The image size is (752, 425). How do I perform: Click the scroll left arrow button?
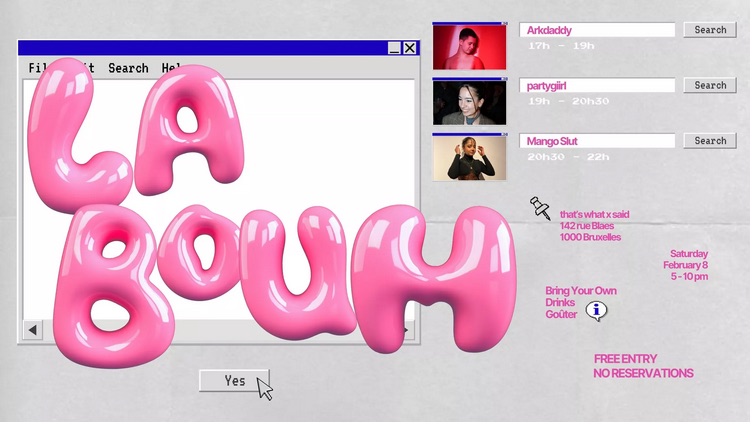33,330
